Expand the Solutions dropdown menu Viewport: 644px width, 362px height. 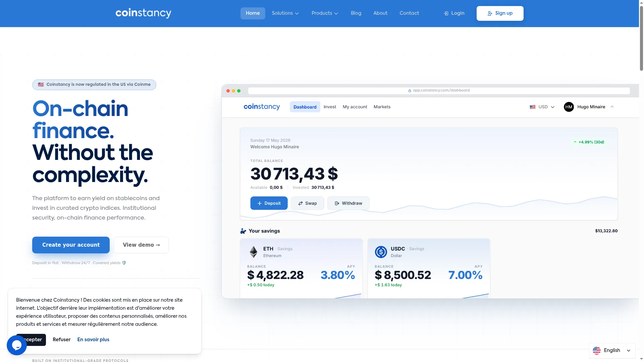pyautogui.click(x=285, y=13)
